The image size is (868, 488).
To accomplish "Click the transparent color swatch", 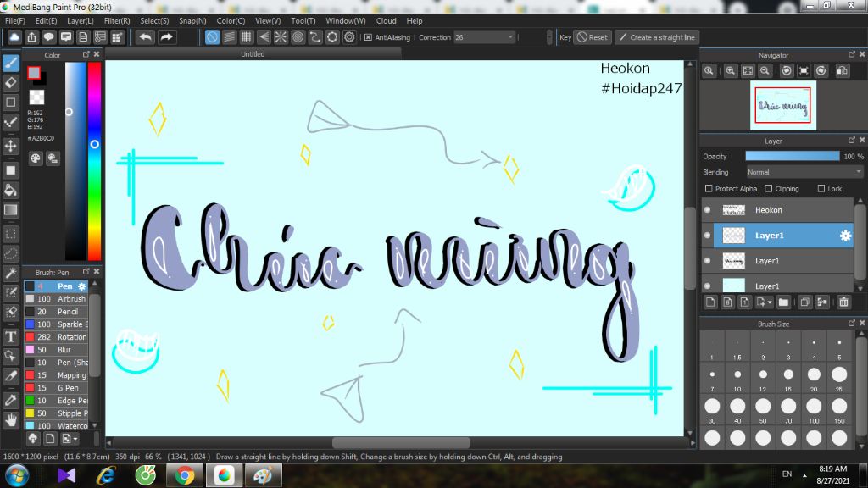I will point(36,97).
